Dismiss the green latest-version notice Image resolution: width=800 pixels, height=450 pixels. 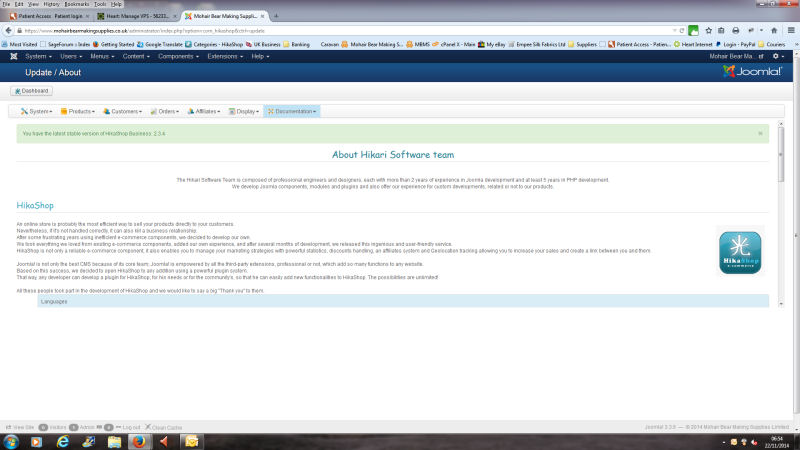760,134
